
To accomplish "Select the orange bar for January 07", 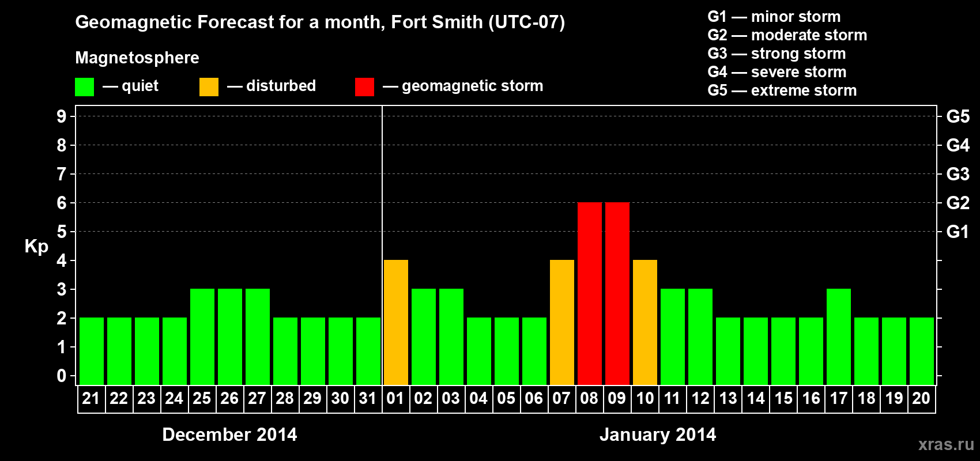I will pyautogui.click(x=561, y=323).
